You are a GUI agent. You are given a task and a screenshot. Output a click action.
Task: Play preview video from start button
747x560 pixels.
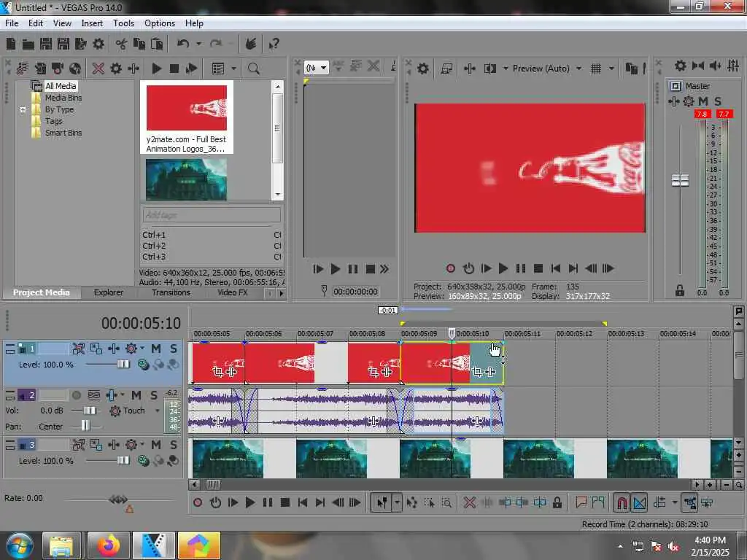click(486, 268)
